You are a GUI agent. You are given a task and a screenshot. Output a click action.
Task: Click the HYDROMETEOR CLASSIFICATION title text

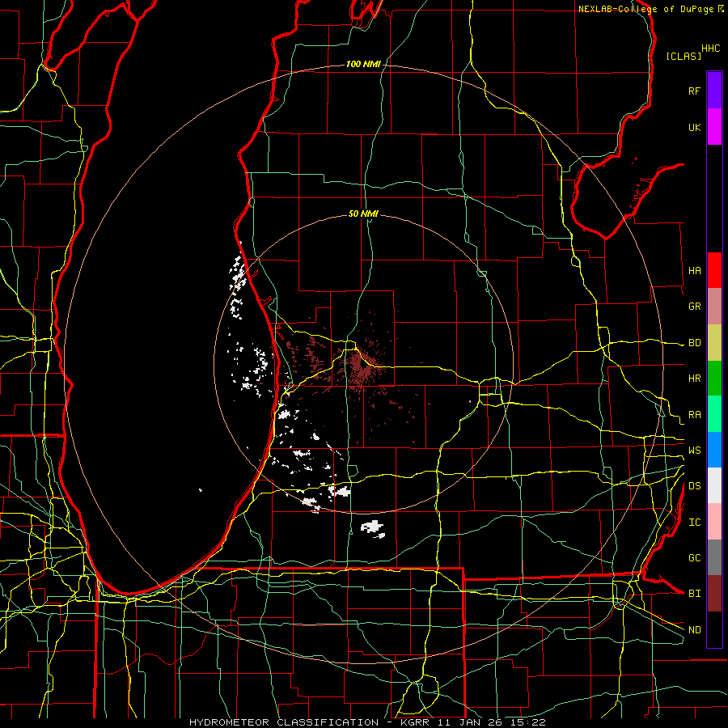tap(284, 722)
